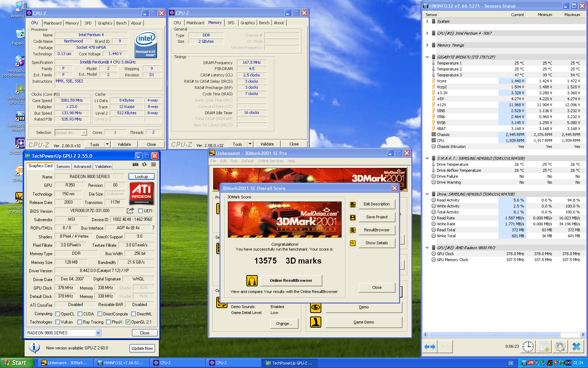588x368 pixels.
Task: Click HWiNFO expand/collapse arrows button
Action: coord(430,347)
